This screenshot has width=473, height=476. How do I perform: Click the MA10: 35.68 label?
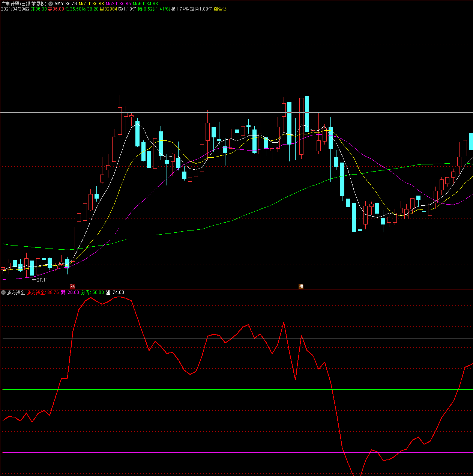tap(91, 4)
